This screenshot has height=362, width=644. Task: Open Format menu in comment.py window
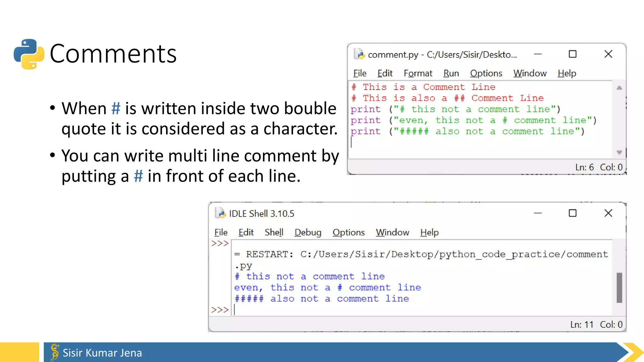pos(418,73)
